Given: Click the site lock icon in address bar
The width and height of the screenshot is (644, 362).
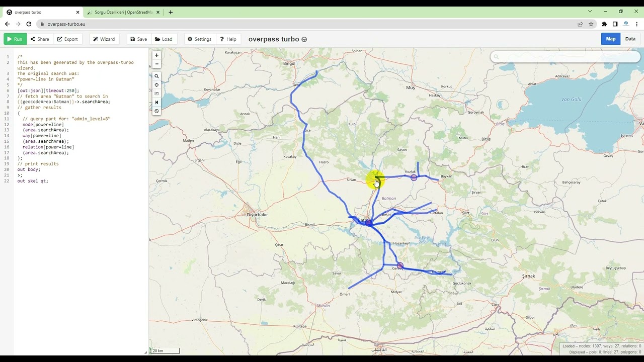Looking at the screenshot, I should (x=42, y=24).
